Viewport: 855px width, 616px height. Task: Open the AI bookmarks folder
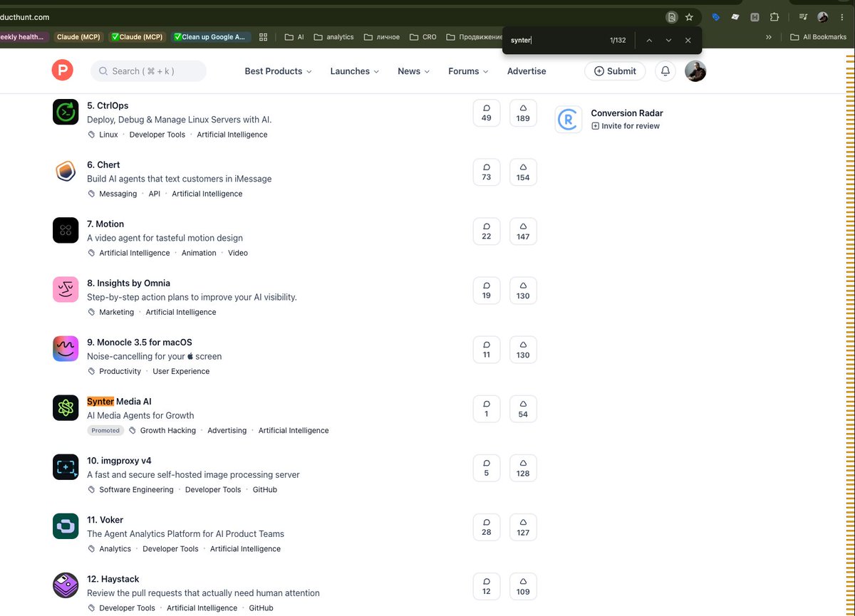point(294,37)
